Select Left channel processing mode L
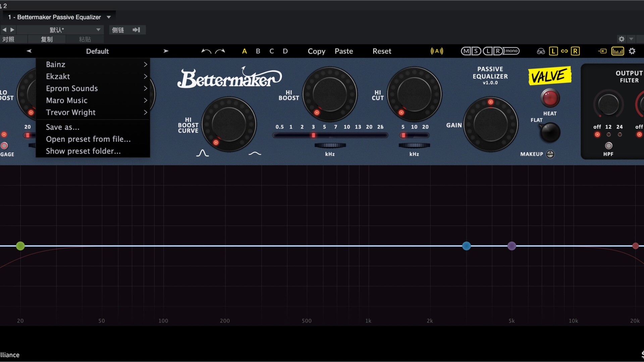The width and height of the screenshot is (644, 362). pyautogui.click(x=488, y=51)
